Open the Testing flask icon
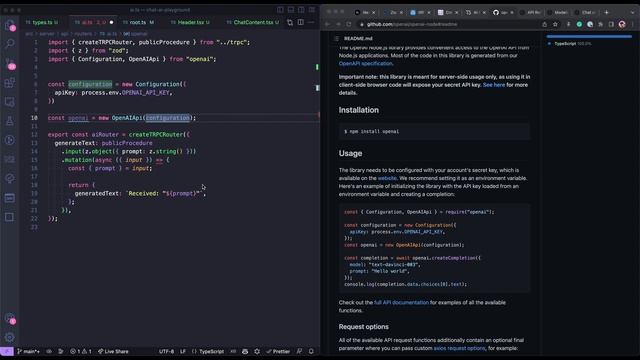This screenshot has width=640, height=360. [x=10, y=121]
